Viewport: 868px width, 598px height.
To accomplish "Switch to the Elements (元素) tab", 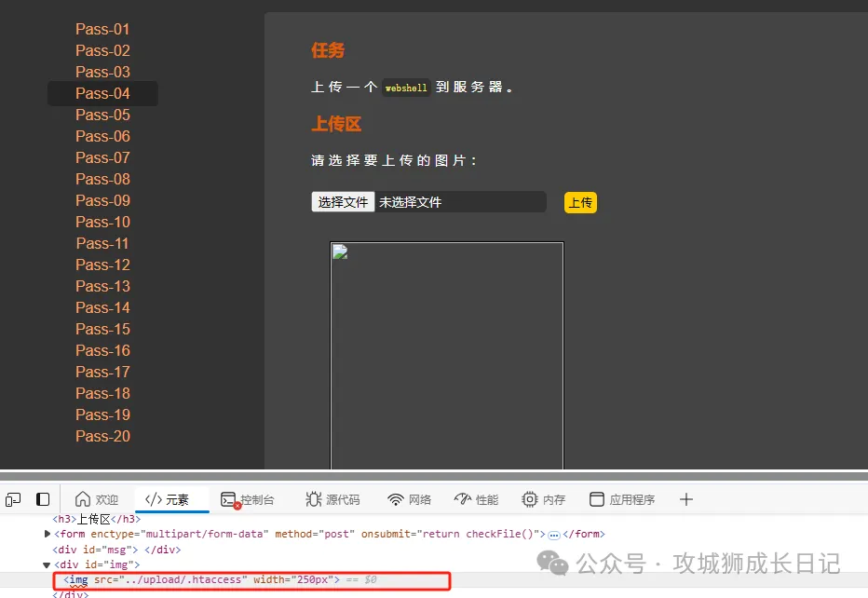I will click(167, 500).
